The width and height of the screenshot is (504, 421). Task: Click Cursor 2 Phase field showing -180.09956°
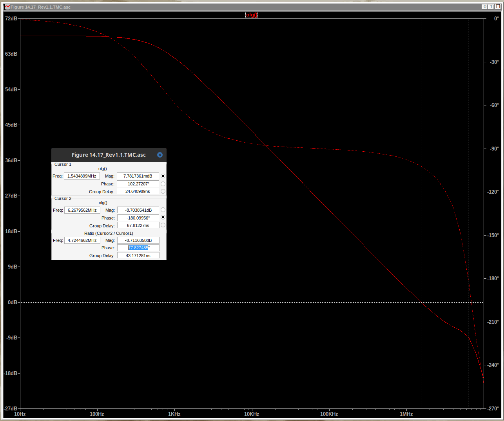tap(138, 218)
